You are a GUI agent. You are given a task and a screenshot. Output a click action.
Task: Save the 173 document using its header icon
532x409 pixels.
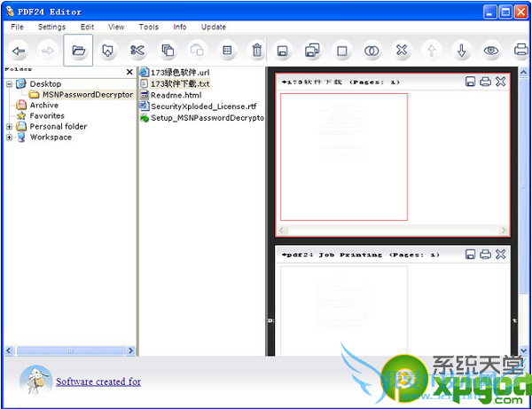pyautogui.click(x=470, y=82)
